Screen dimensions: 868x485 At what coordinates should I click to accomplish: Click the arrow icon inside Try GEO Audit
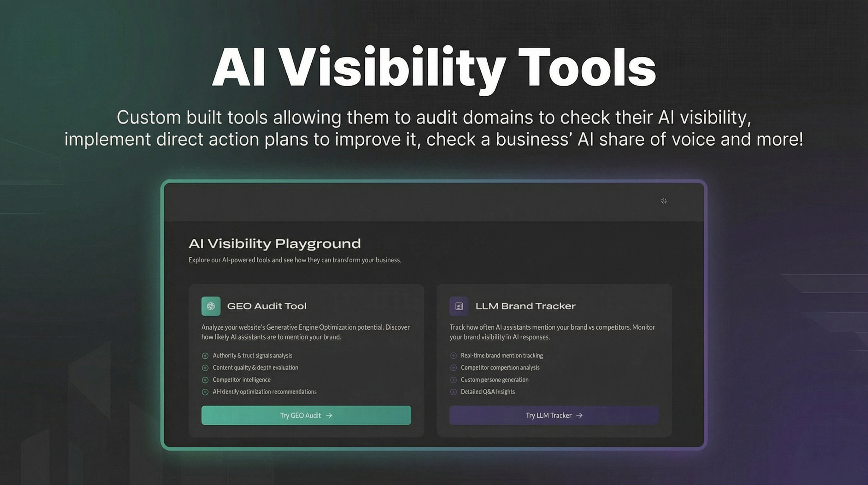click(329, 416)
